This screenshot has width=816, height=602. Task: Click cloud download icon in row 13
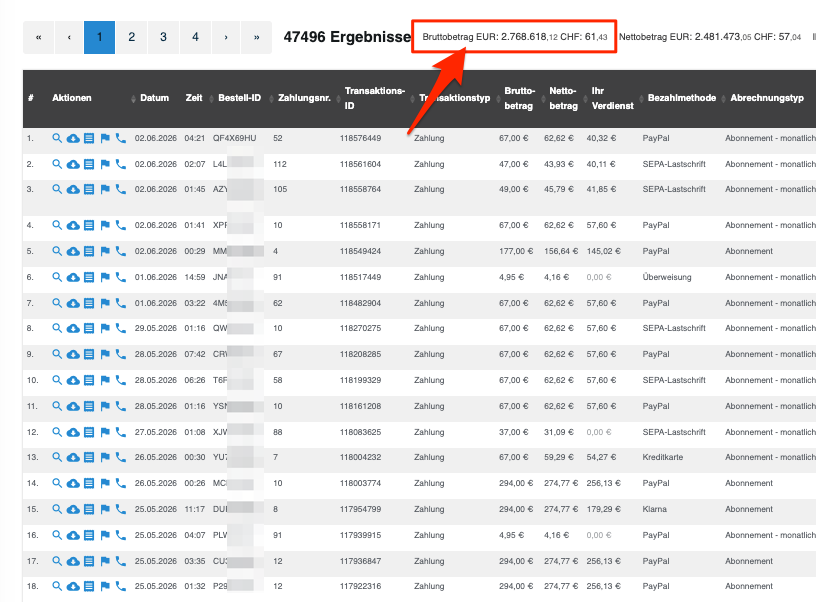73,457
